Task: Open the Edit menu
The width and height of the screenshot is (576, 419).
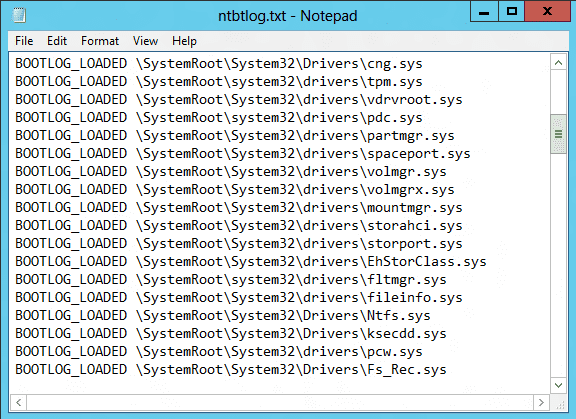Action: click(57, 41)
